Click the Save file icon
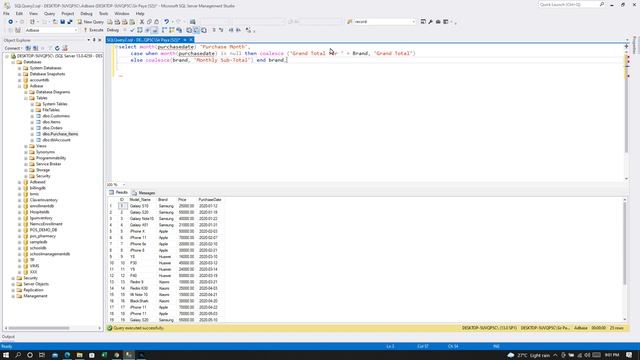640x360 pixels. tap(62, 22)
